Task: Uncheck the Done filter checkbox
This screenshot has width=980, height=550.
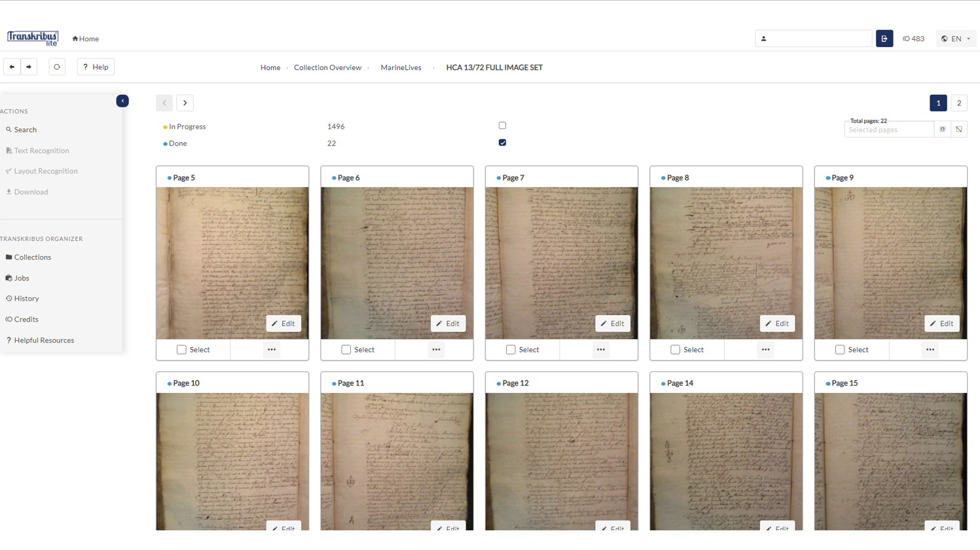Action: pyautogui.click(x=502, y=143)
